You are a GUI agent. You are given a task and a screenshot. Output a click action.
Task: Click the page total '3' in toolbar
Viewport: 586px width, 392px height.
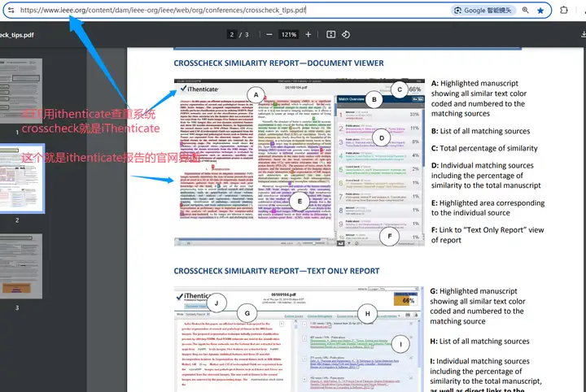coord(247,35)
